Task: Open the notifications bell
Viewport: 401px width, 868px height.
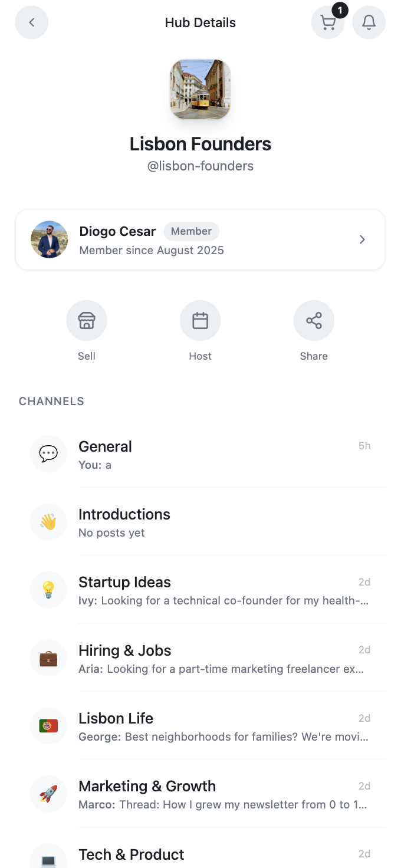Action: point(369,22)
